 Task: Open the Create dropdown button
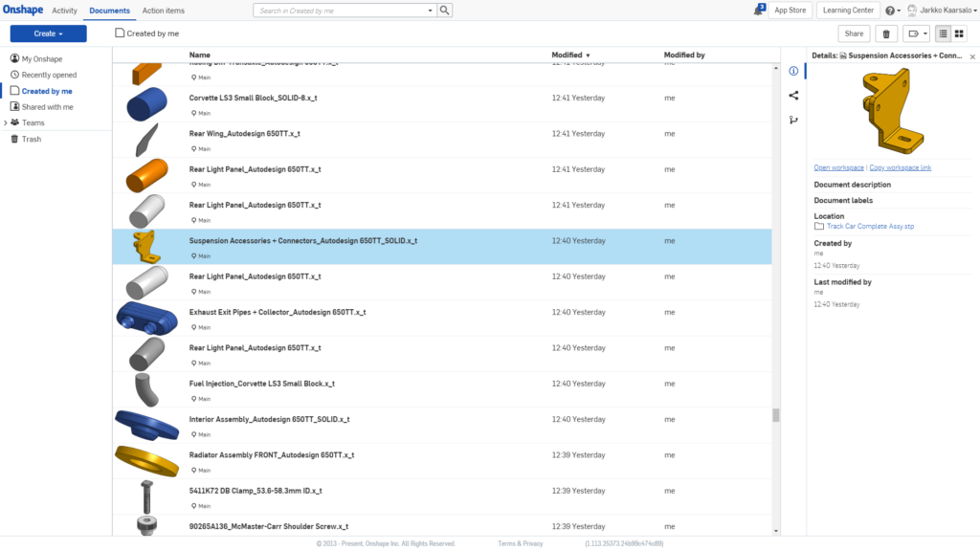[x=48, y=33]
